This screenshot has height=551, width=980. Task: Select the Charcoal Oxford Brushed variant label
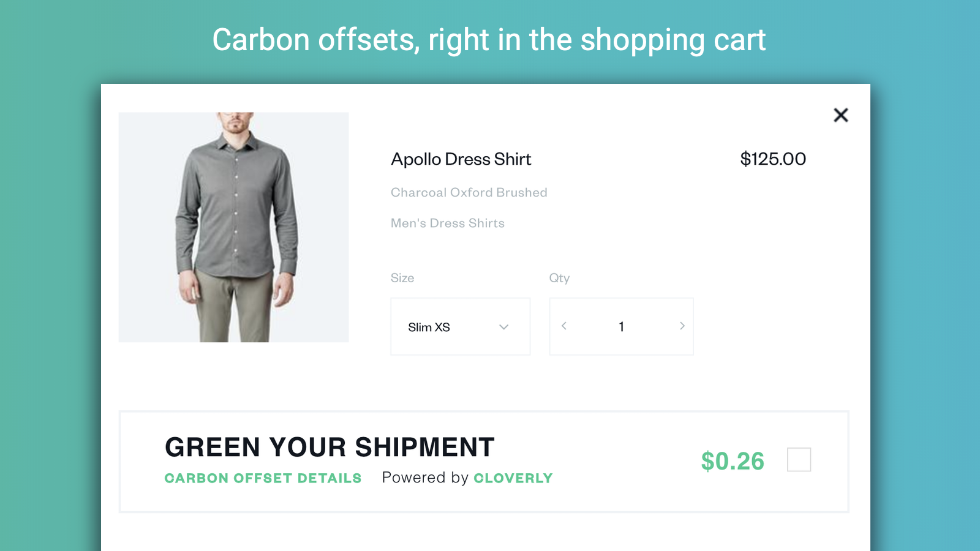coord(469,192)
